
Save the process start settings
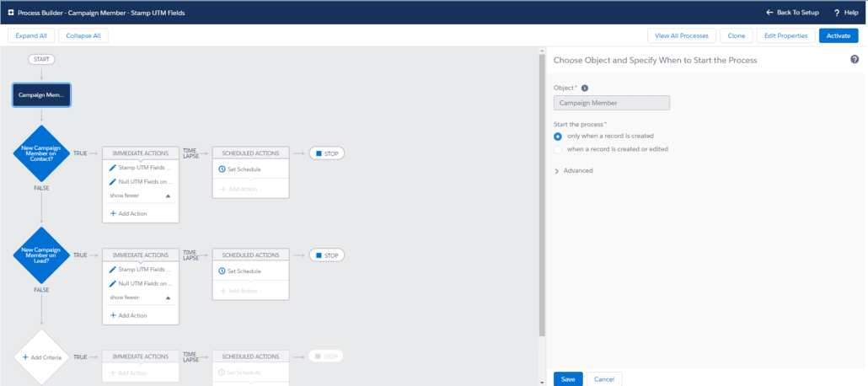(x=567, y=379)
